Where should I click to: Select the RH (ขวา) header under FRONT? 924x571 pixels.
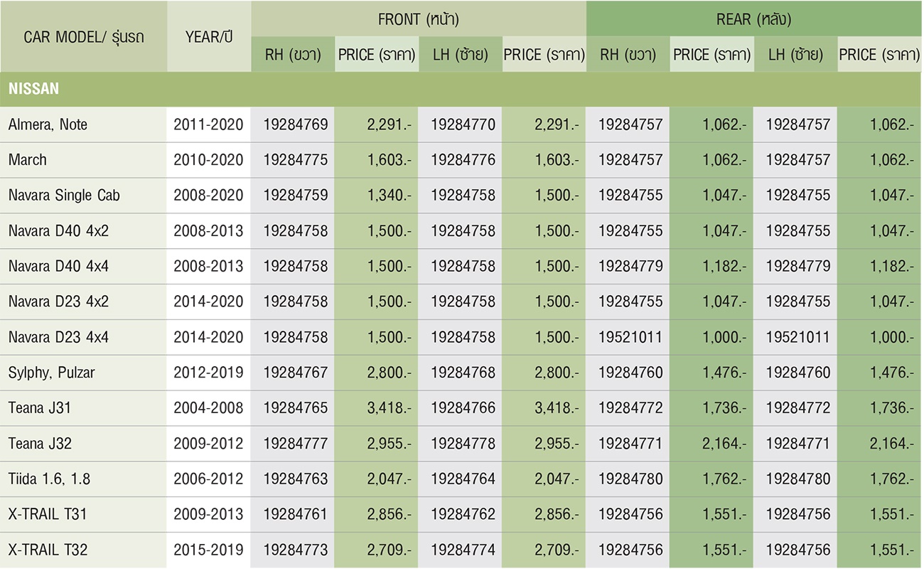[293, 55]
